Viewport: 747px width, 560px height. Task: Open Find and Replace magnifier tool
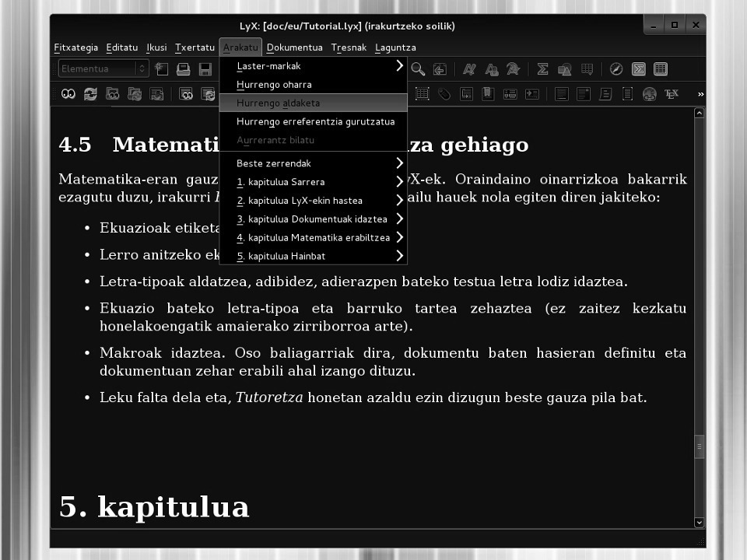coord(418,69)
